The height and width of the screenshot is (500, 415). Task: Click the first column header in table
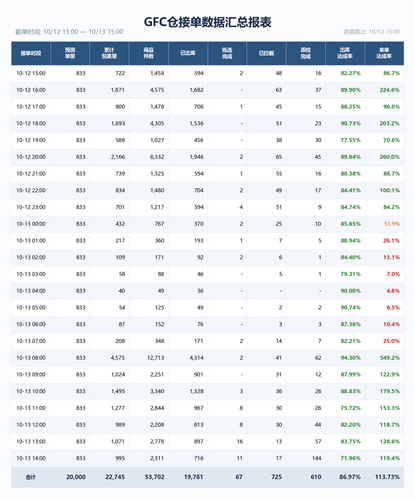coord(31,53)
